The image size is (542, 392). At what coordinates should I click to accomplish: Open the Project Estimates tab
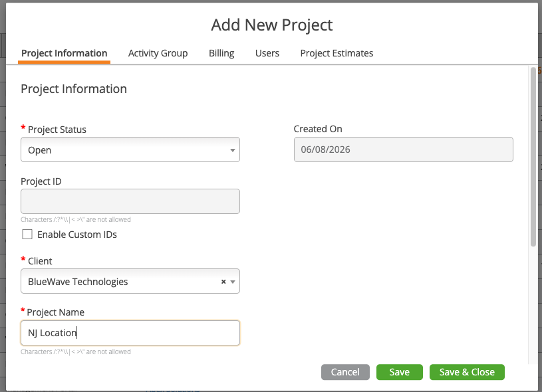click(x=337, y=53)
